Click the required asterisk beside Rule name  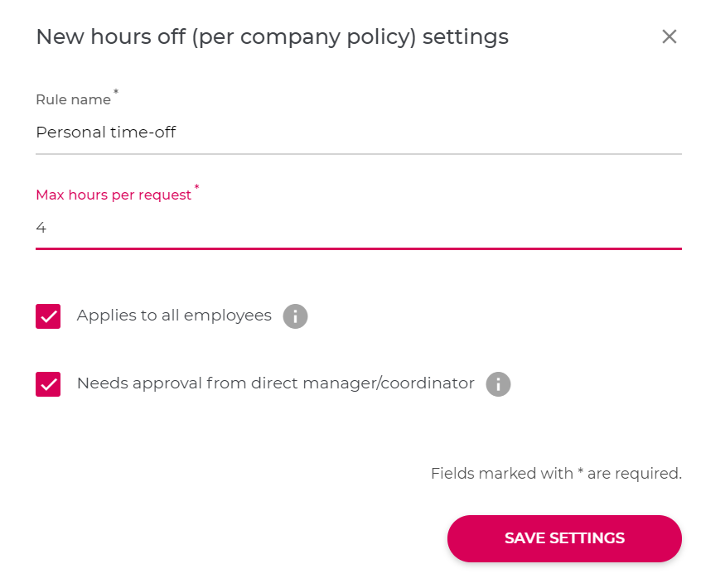(x=116, y=92)
